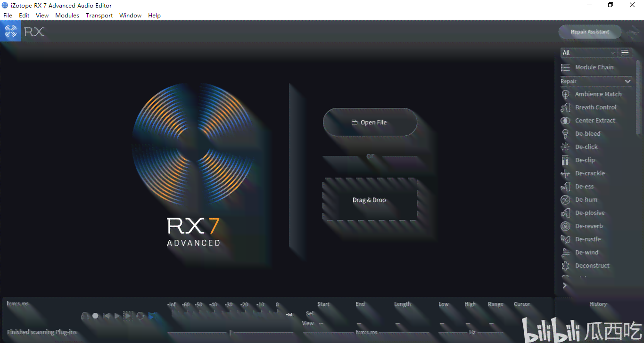Select the De-crackle module icon
Screen dimensions: 644x343
[565, 173]
